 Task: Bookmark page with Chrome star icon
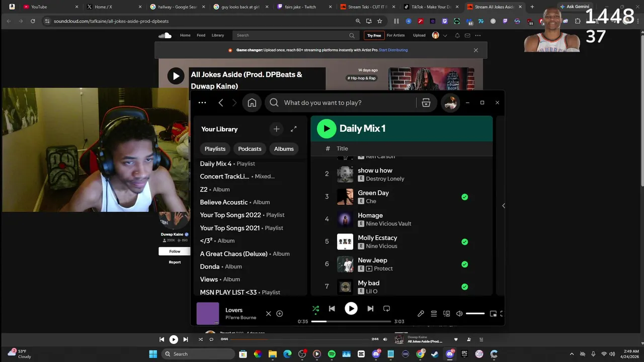point(380,21)
